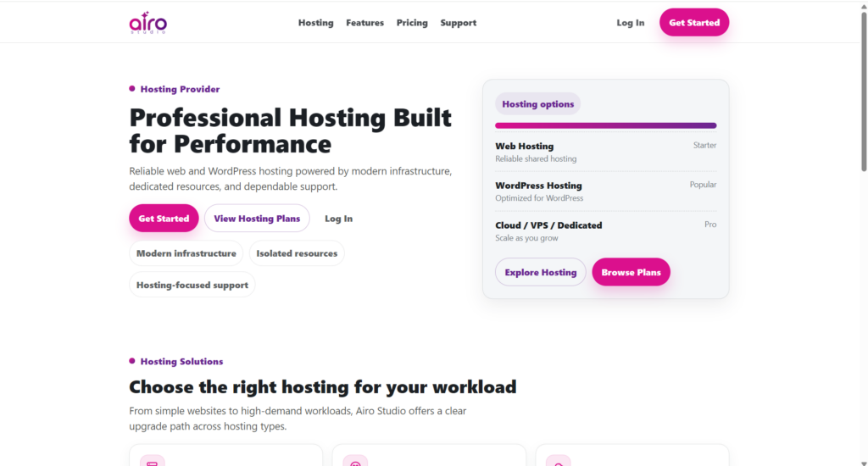The height and width of the screenshot is (466, 868).
Task: Click the Browse Plans button
Action: pyautogui.click(x=631, y=273)
